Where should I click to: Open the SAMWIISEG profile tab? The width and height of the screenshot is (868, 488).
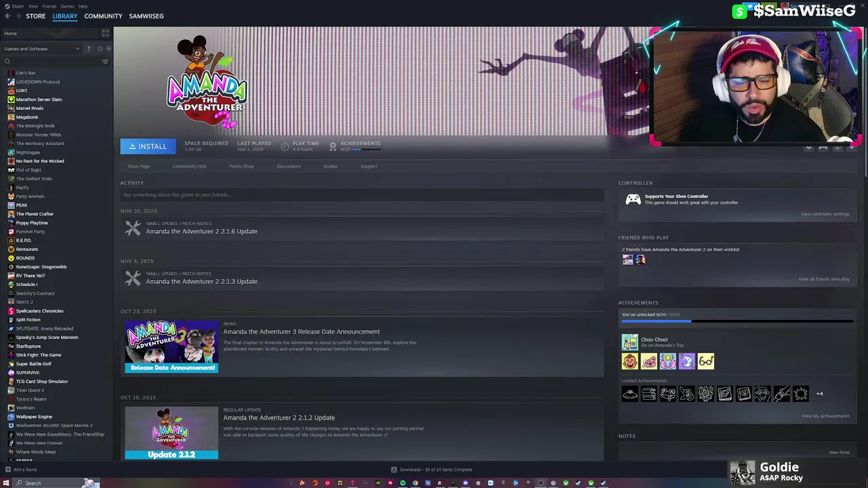click(146, 16)
